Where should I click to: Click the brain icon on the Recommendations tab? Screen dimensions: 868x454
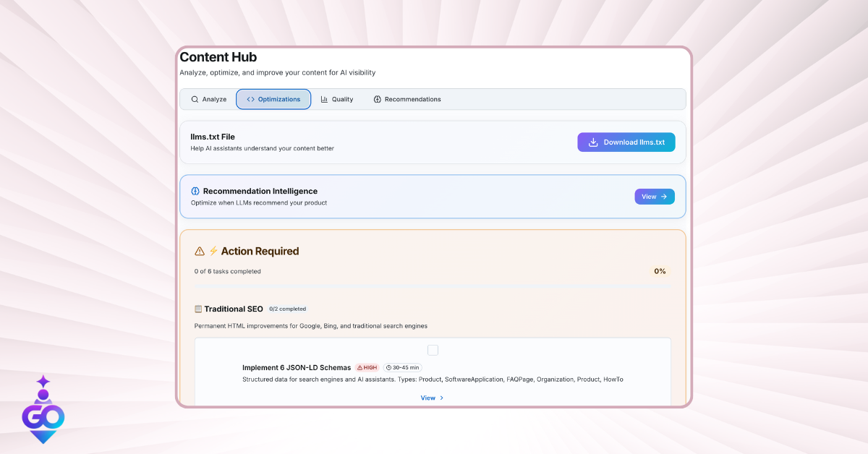point(378,99)
